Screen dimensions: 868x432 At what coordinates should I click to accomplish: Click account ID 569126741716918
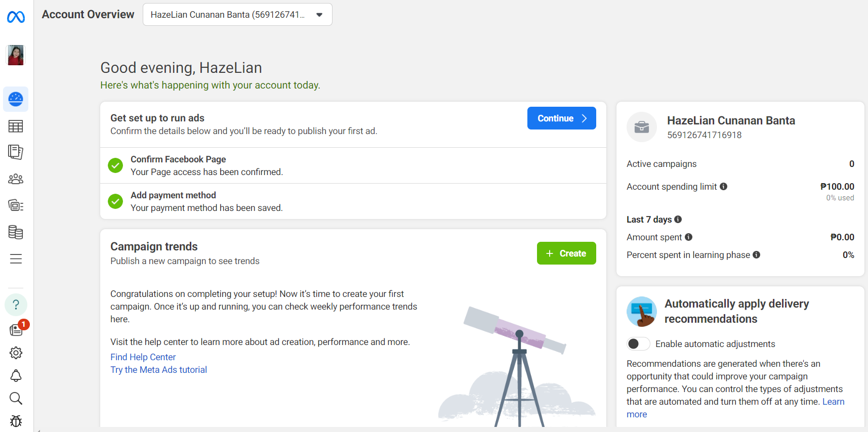tap(705, 135)
